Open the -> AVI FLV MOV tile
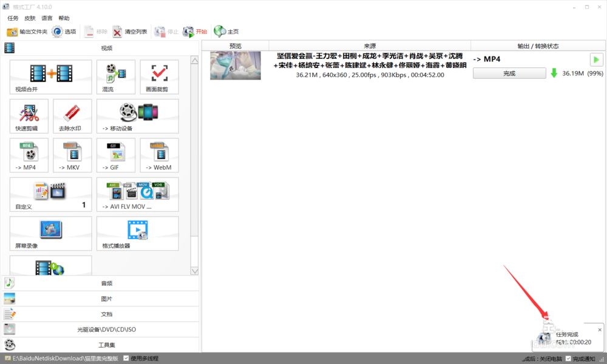 pos(137,194)
